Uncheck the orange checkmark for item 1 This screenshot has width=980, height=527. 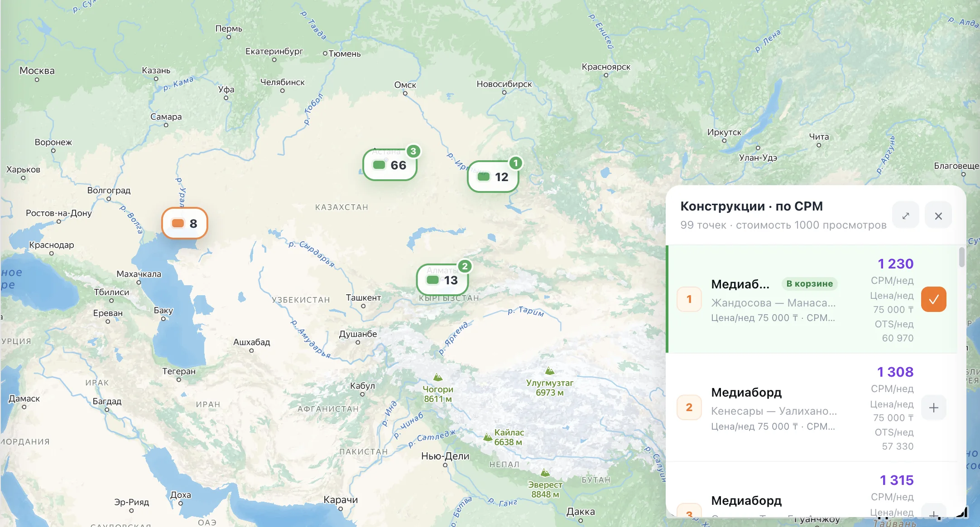pyautogui.click(x=934, y=299)
